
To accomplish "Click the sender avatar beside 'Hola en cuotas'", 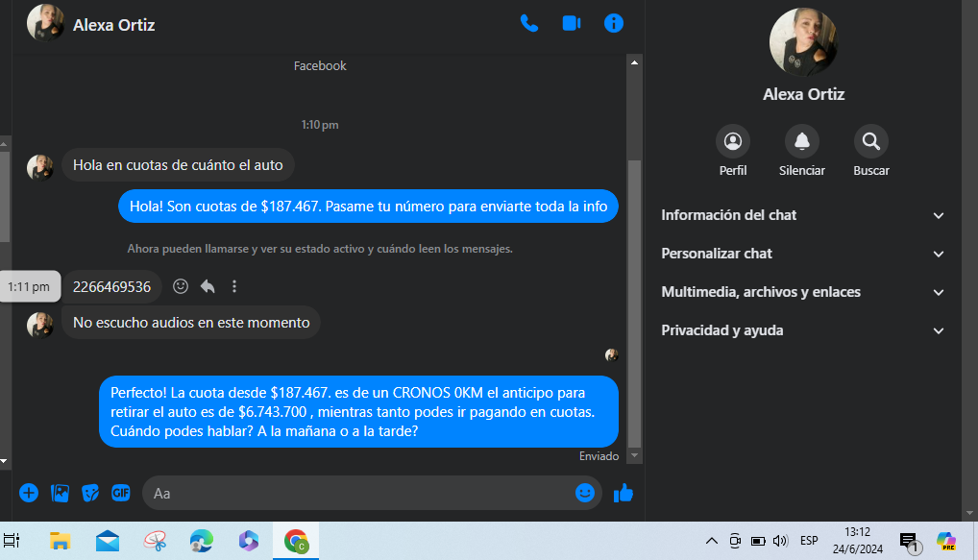I will point(40,167).
